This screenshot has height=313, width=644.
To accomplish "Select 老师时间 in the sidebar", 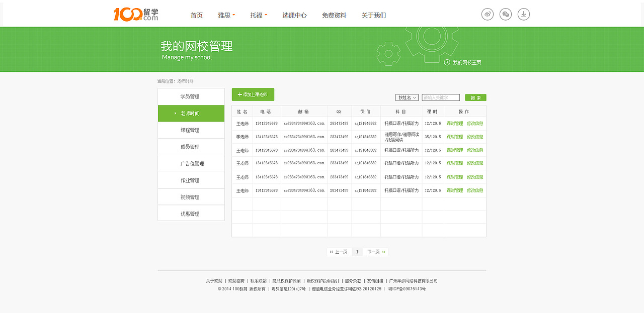I will [x=191, y=114].
